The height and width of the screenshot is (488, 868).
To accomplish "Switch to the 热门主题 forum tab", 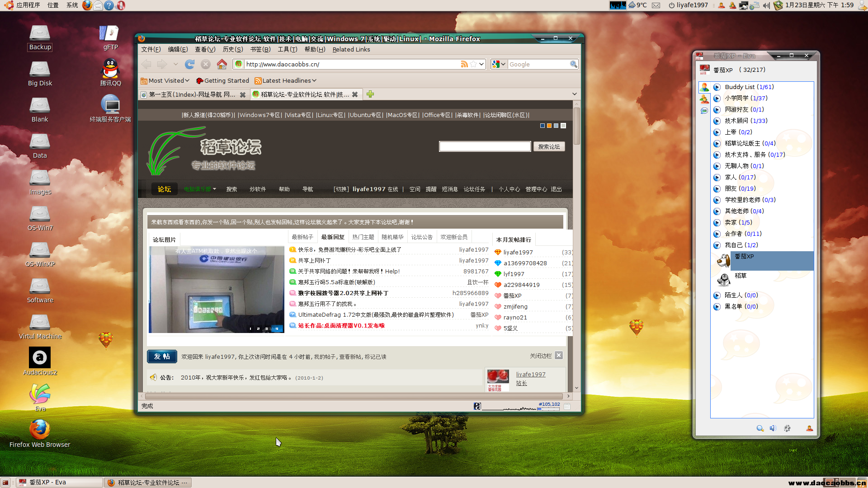I will pyautogui.click(x=363, y=237).
